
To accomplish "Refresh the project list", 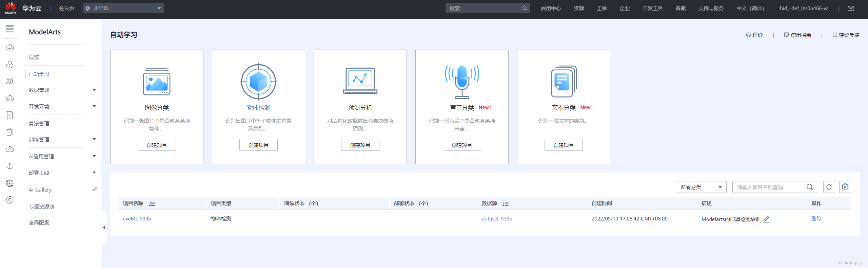I will coord(829,187).
